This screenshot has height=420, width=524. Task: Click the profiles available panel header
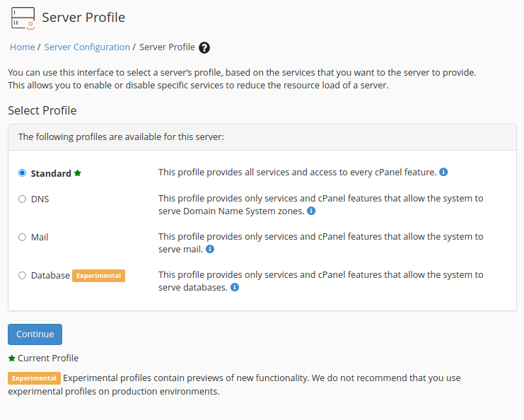coord(120,137)
